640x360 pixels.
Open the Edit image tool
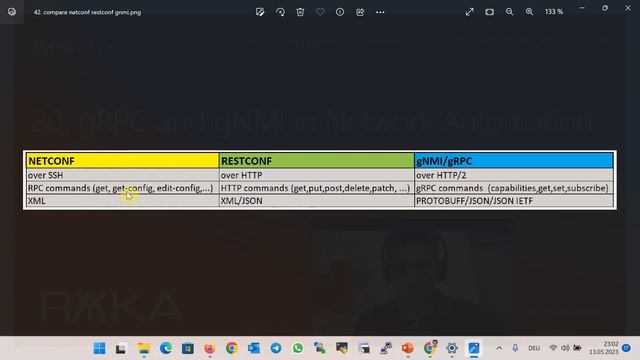coord(260,12)
